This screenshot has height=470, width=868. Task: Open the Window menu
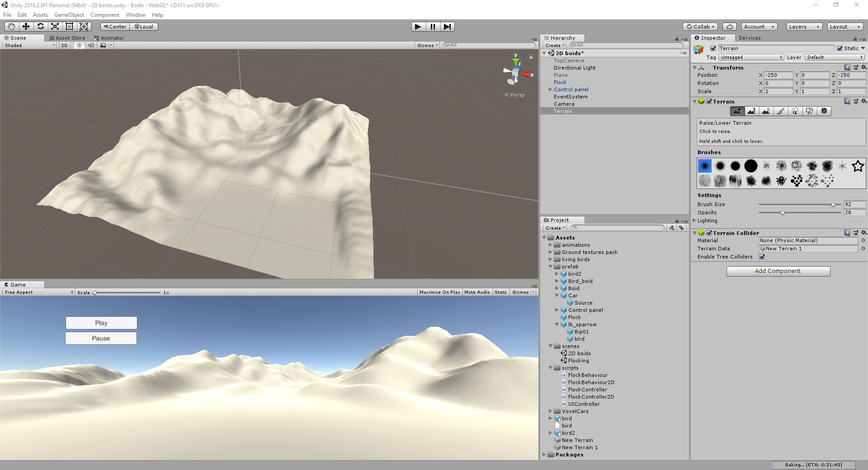(136, 15)
